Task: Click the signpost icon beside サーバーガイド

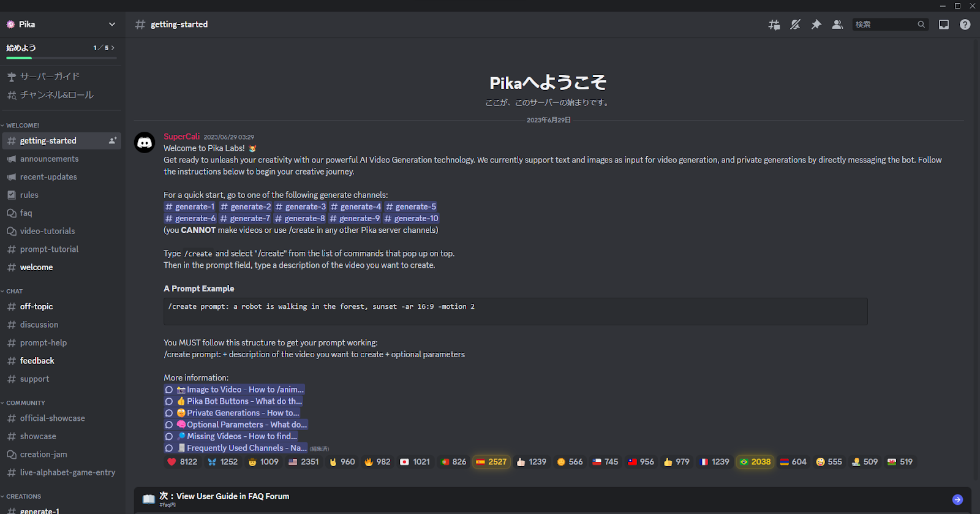Action: pyautogui.click(x=11, y=77)
